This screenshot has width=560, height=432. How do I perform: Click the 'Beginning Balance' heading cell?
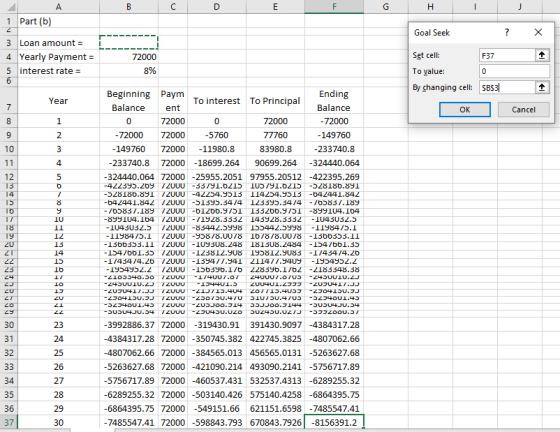(x=129, y=101)
